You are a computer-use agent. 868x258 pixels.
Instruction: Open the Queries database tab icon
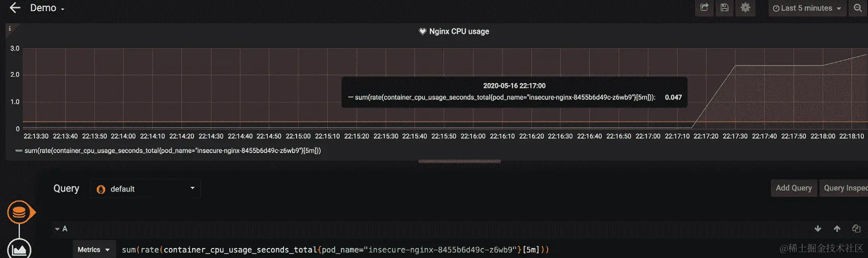pyautogui.click(x=19, y=213)
